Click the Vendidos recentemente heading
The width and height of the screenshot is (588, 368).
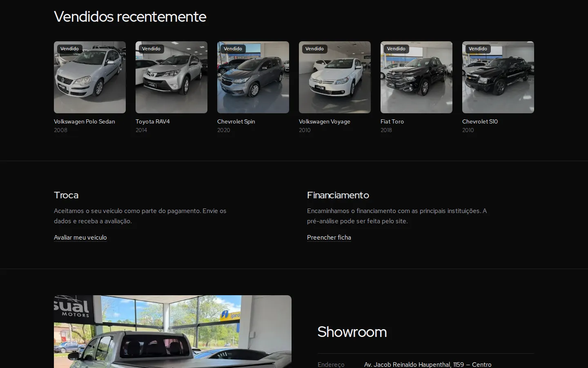130,17
